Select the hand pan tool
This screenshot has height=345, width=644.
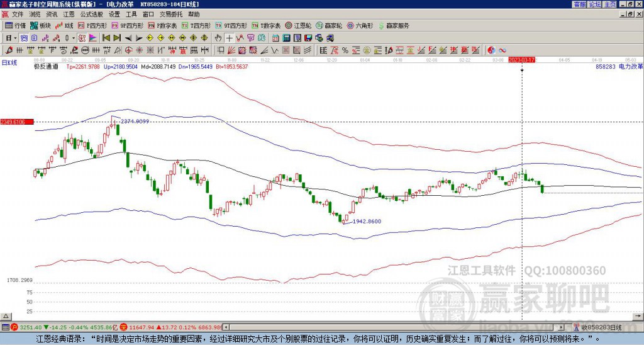coord(218,38)
